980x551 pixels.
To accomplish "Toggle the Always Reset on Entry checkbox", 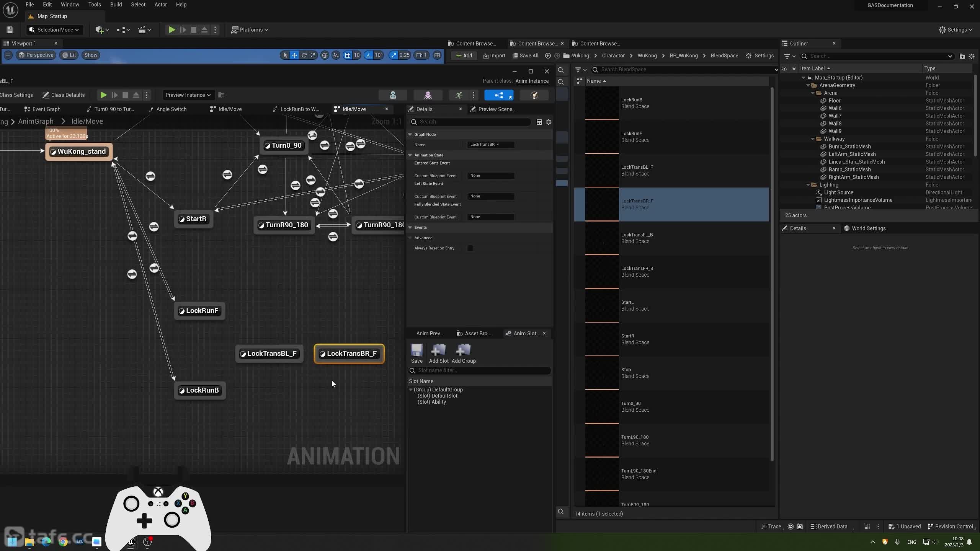I will point(470,248).
